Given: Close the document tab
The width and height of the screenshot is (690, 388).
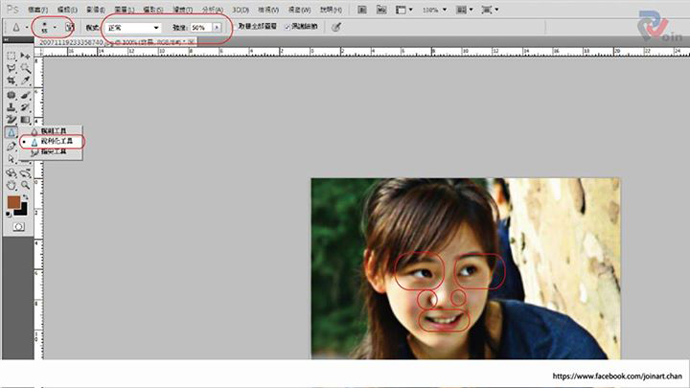Looking at the screenshot, I should click(192, 42).
